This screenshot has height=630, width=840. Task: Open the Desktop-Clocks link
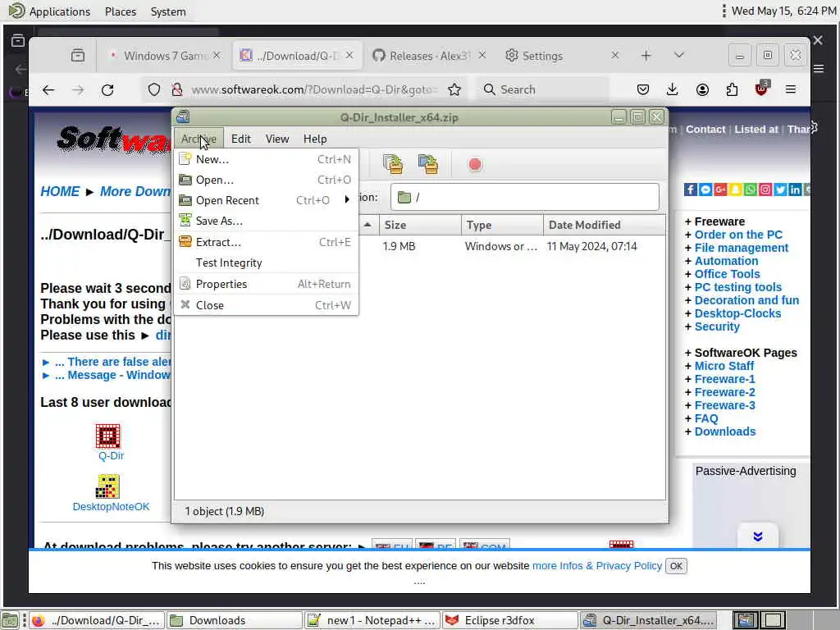737,313
